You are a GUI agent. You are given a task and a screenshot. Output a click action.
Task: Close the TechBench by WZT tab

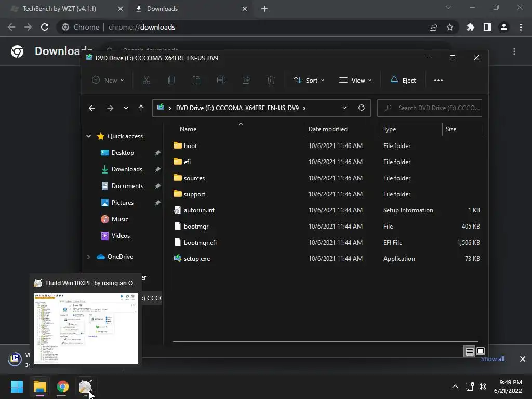[x=121, y=9]
